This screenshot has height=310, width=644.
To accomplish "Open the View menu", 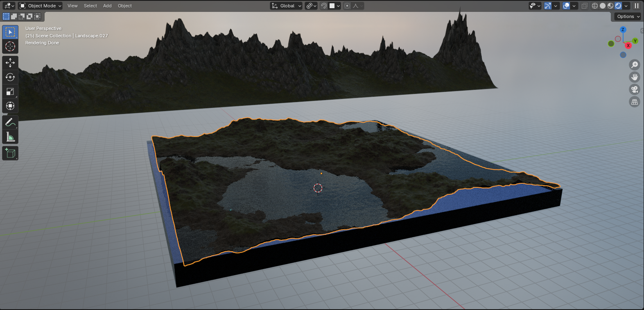I will click(x=72, y=6).
